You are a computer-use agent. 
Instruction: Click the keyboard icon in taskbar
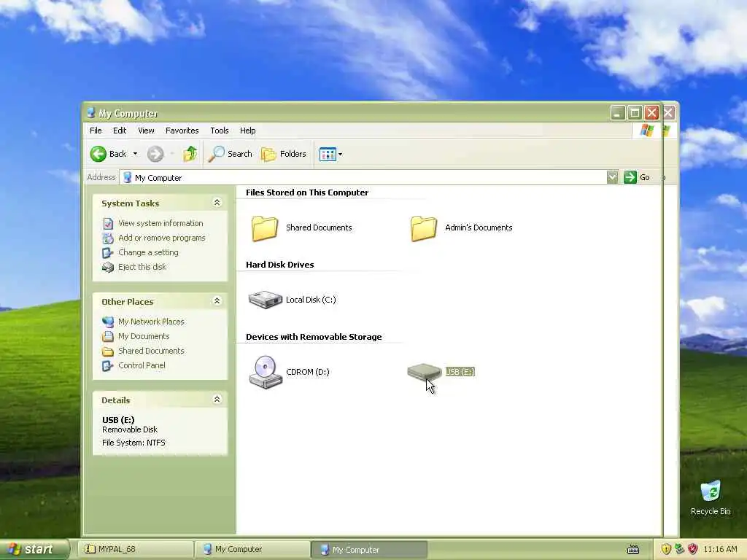coord(633,549)
